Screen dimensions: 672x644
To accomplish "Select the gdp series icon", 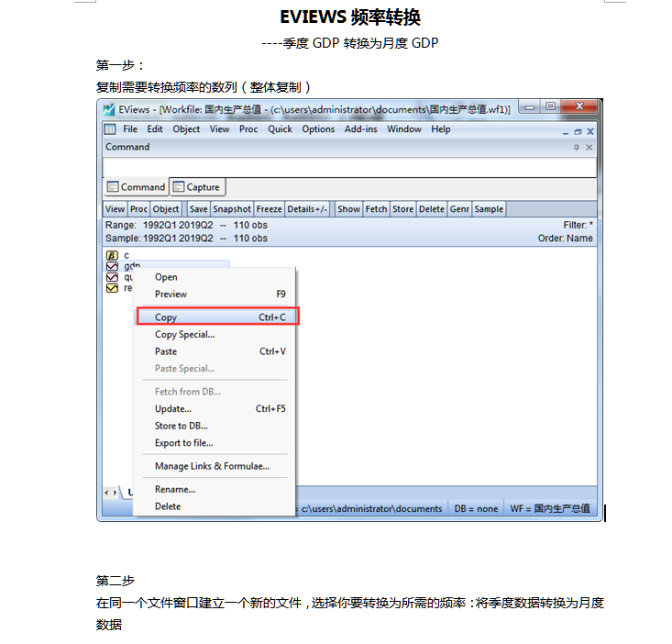I will [112, 266].
